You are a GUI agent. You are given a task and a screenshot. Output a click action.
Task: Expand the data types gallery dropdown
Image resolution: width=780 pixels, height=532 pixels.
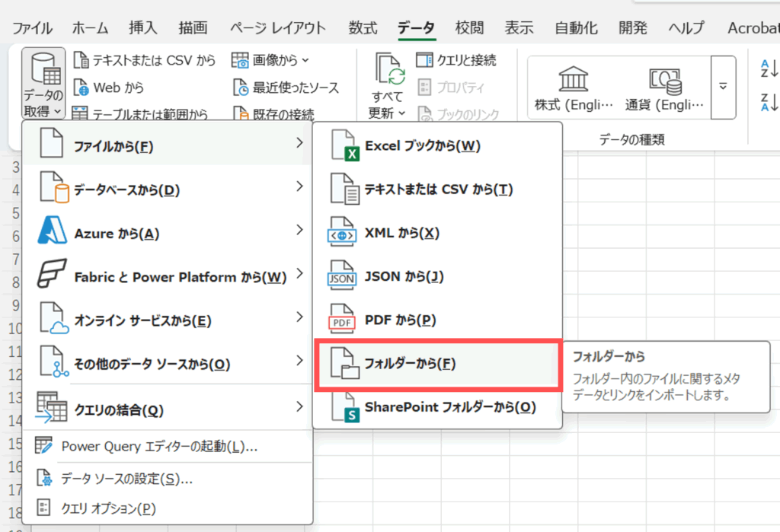tap(724, 85)
